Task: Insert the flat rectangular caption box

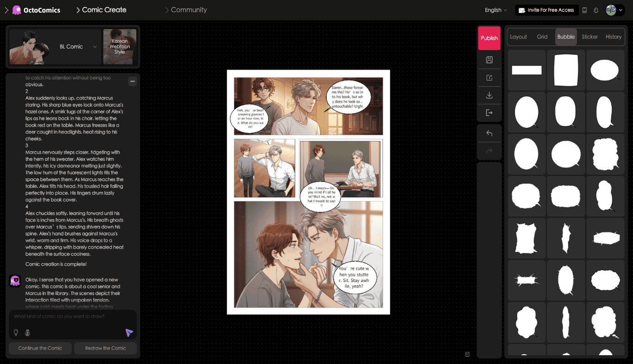Action: coord(526,70)
